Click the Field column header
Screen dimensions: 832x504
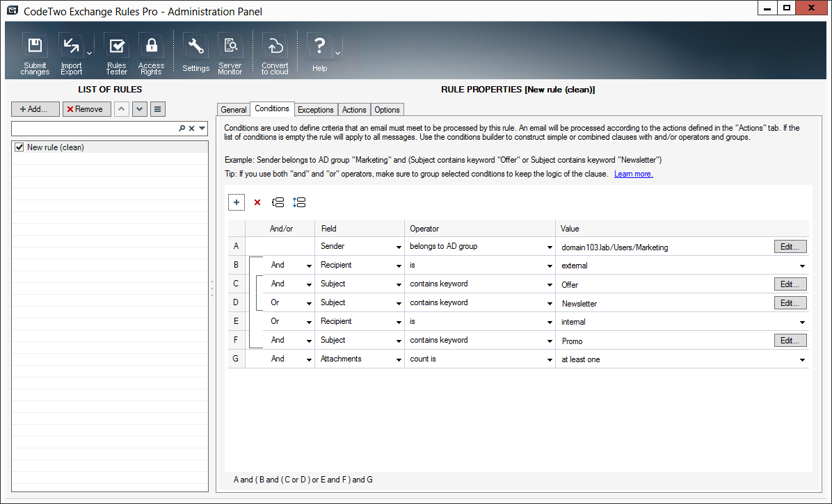(x=359, y=229)
